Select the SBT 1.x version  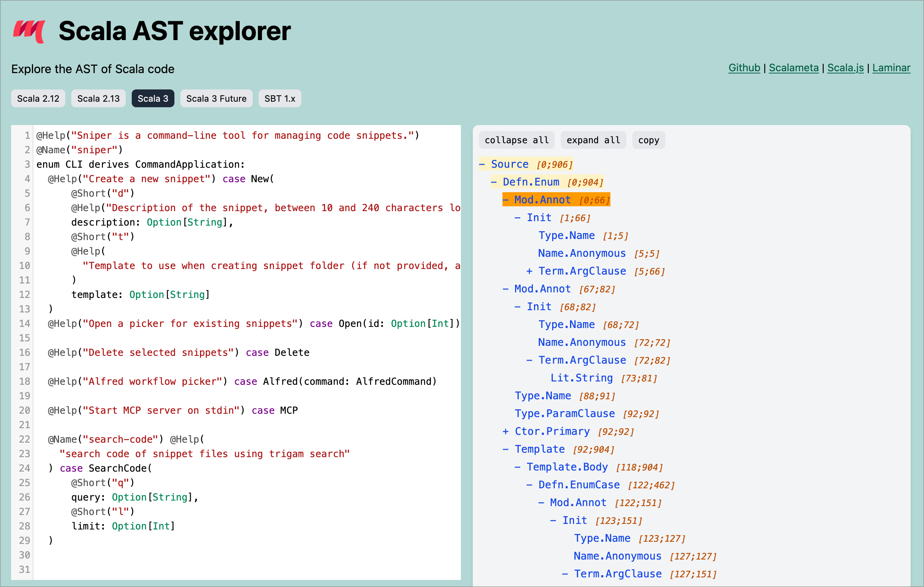click(x=279, y=98)
